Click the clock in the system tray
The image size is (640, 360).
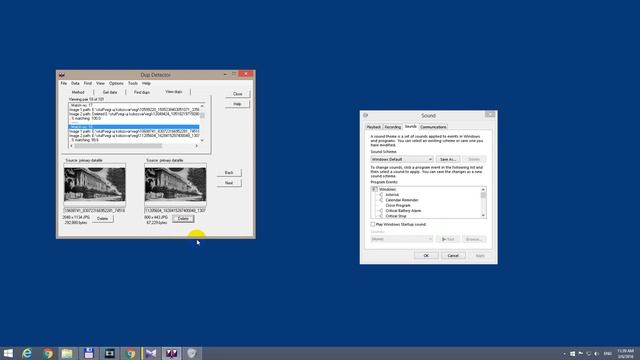625,353
